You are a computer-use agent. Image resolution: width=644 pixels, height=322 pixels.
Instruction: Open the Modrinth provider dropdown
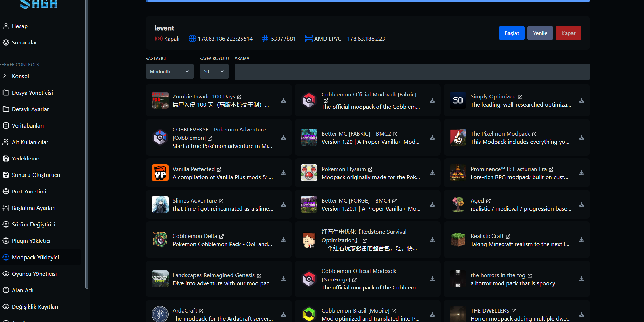point(170,71)
